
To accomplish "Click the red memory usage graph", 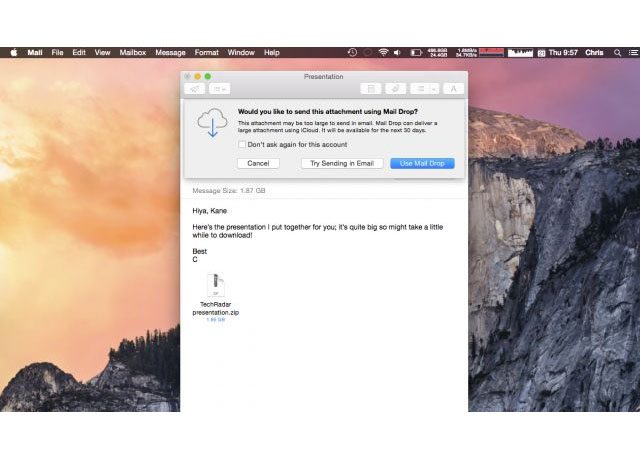I will point(491,52).
